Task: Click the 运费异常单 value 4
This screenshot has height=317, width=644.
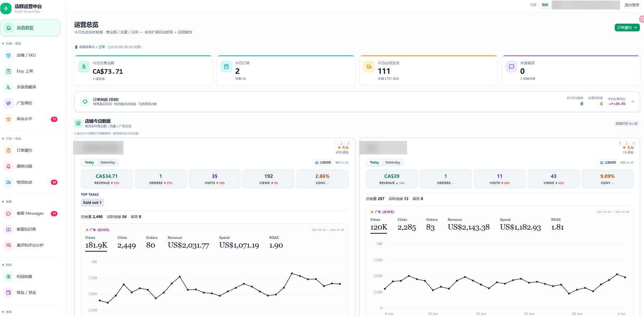Action: tap(601, 104)
